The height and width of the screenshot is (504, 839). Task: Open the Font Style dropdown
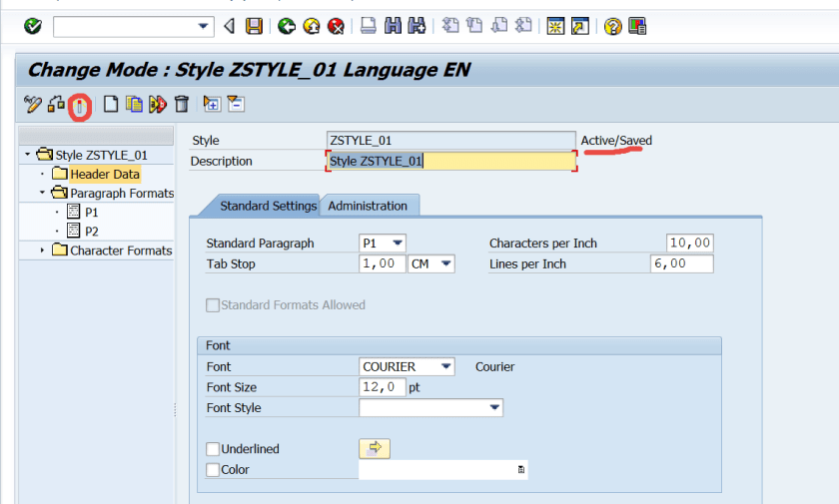pyautogui.click(x=493, y=407)
